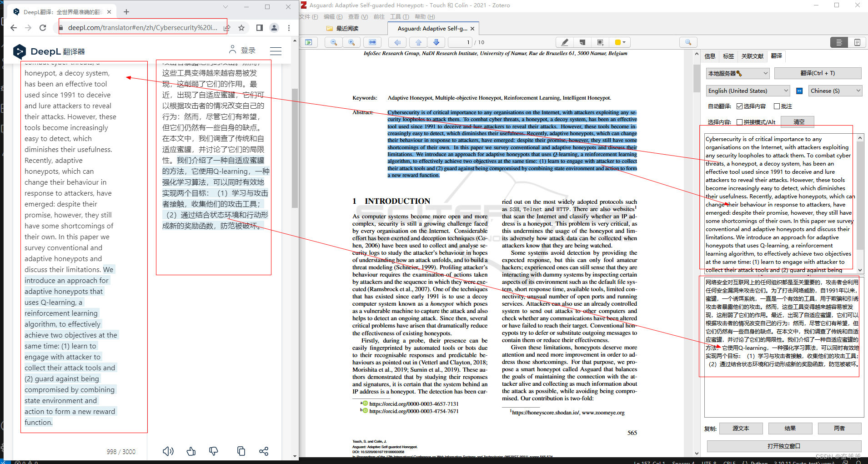Switch to the 最近阅读 library tab
The height and width of the screenshot is (464, 868).
pyautogui.click(x=342, y=29)
